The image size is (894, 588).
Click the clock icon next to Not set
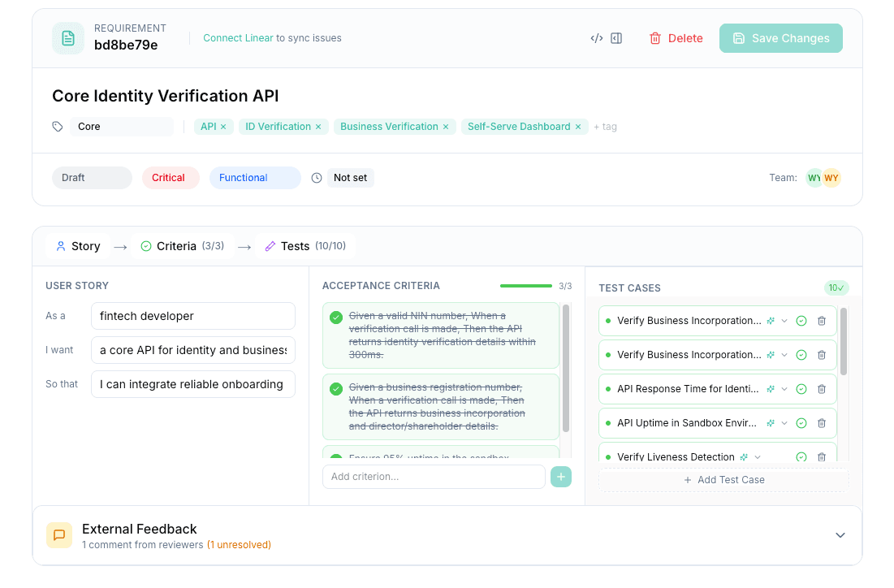click(x=316, y=177)
